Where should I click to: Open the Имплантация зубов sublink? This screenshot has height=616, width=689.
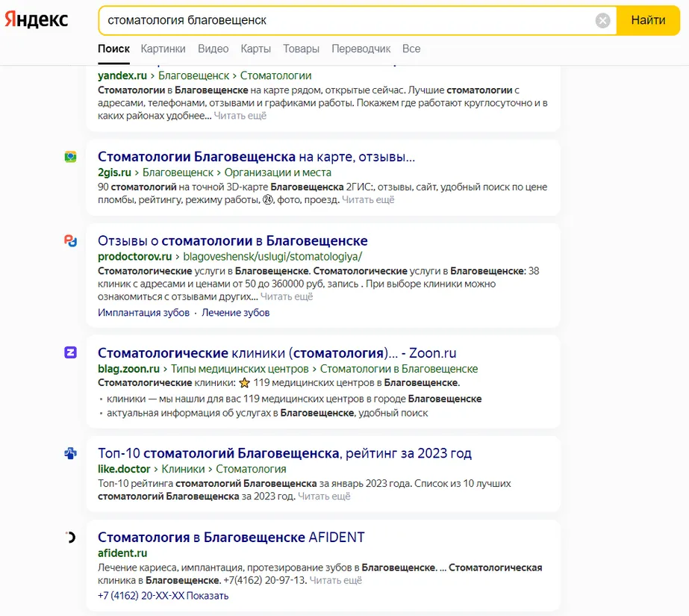(x=143, y=313)
